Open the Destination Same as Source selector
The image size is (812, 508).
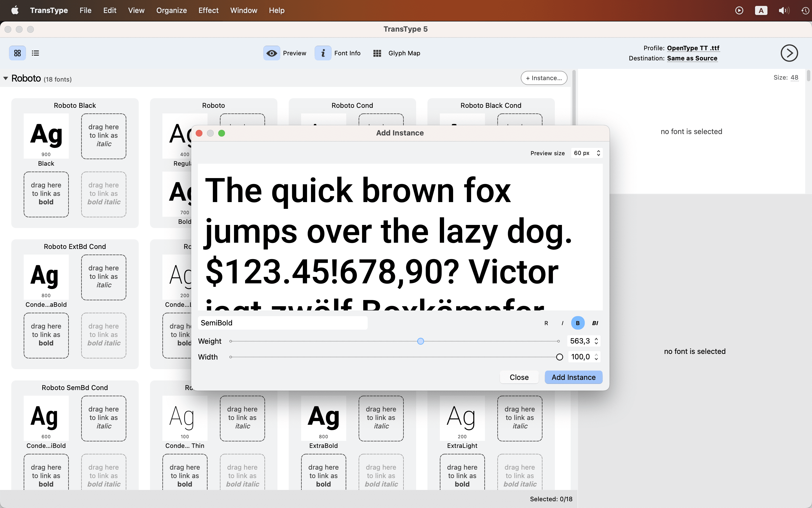692,58
